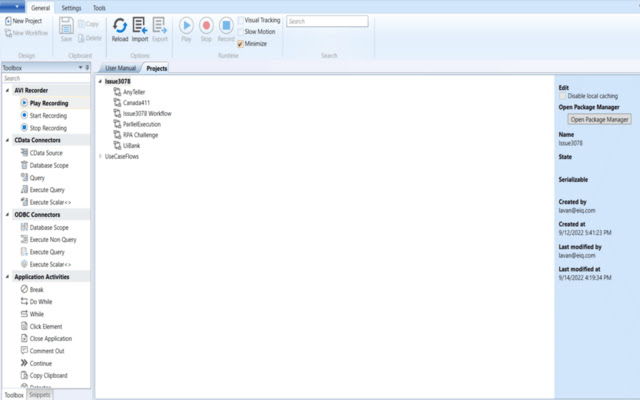This screenshot has width=640, height=400.
Task: Collapse the CData Connectors group
Action: click(7, 140)
